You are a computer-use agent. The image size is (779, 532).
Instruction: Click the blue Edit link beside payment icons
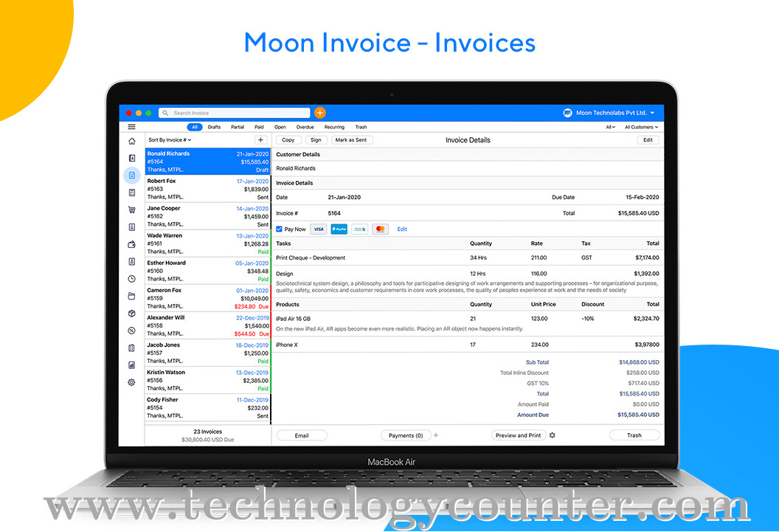[x=402, y=229]
